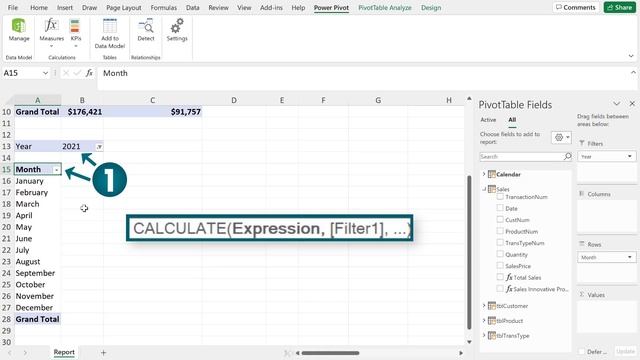
Task: Open the Name Box dropdown arrow
Action: (x=45, y=73)
